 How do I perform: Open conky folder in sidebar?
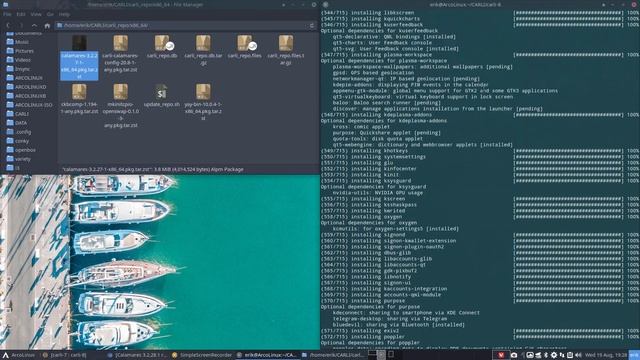pyautogui.click(x=18, y=141)
